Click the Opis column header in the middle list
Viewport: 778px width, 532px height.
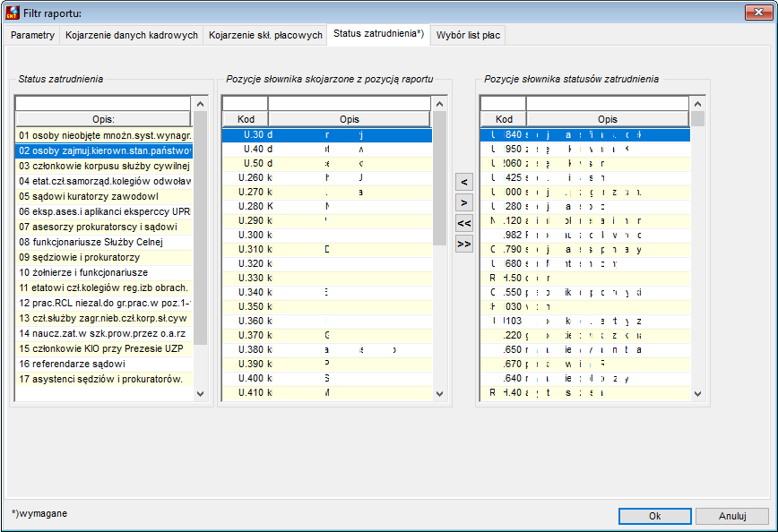point(350,119)
